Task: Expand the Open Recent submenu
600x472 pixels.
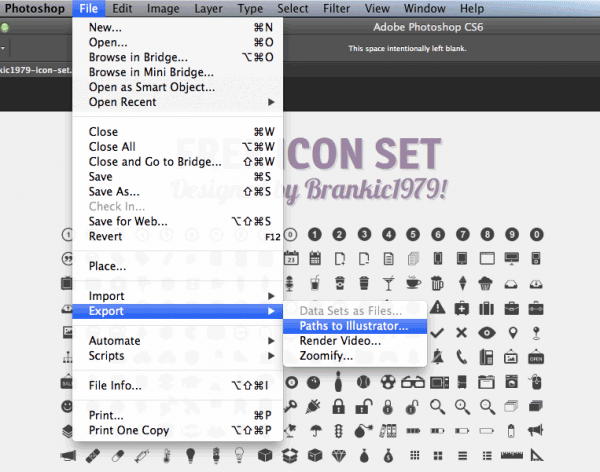Action: pos(177,102)
